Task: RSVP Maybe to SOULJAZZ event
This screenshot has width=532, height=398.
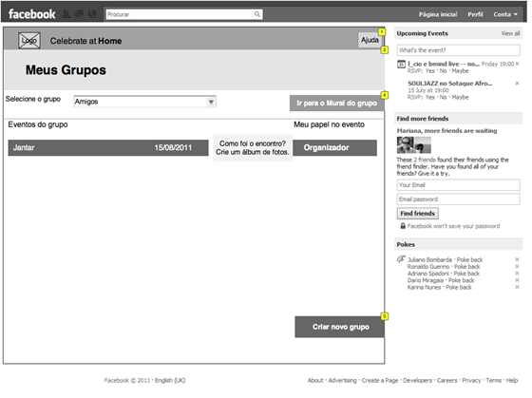Action: point(460,98)
